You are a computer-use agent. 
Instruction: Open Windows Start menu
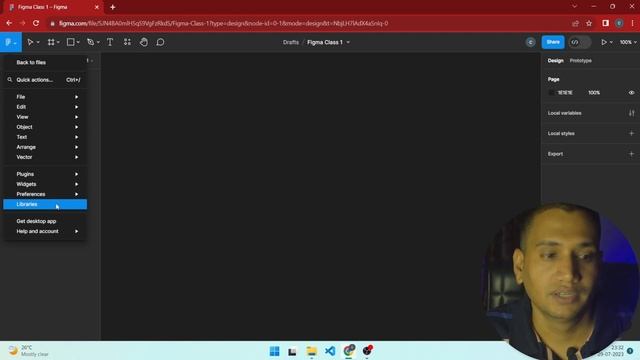click(275, 351)
